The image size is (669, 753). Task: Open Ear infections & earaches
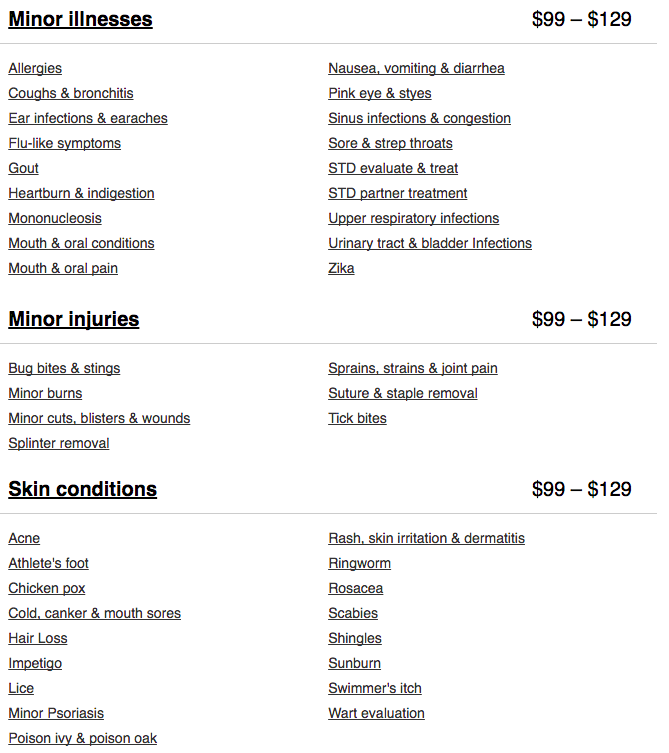pyautogui.click(x=88, y=118)
